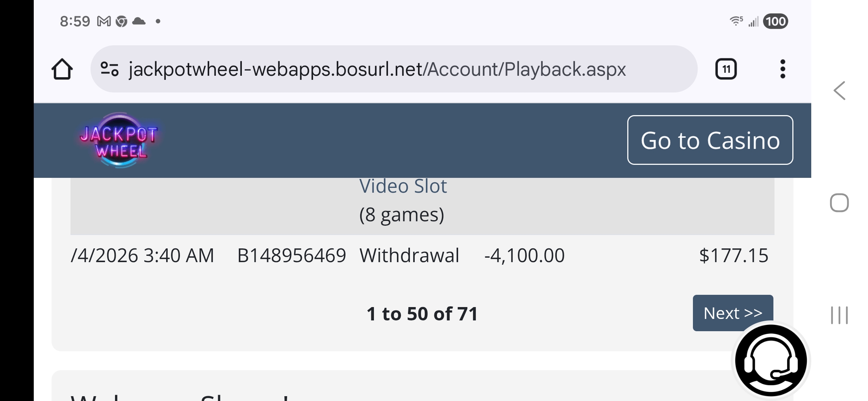Tap the Gmail notification icon in status bar

click(x=104, y=22)
